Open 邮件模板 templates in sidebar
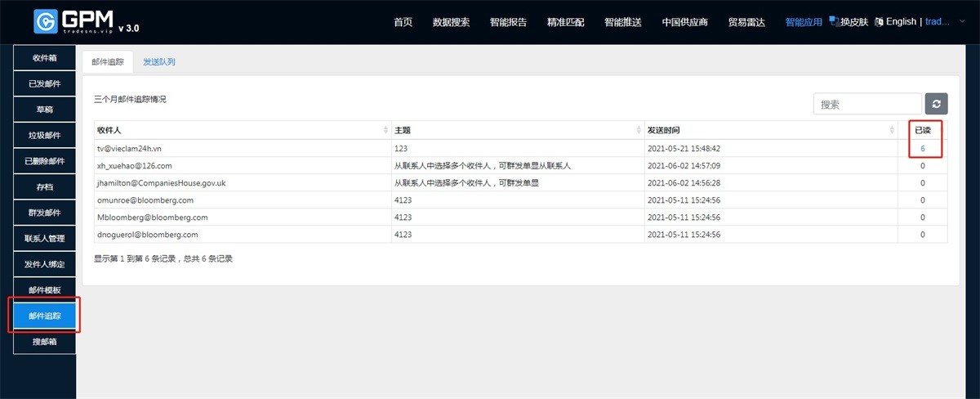This screenshot has height=399, width=980. [44, 289]
